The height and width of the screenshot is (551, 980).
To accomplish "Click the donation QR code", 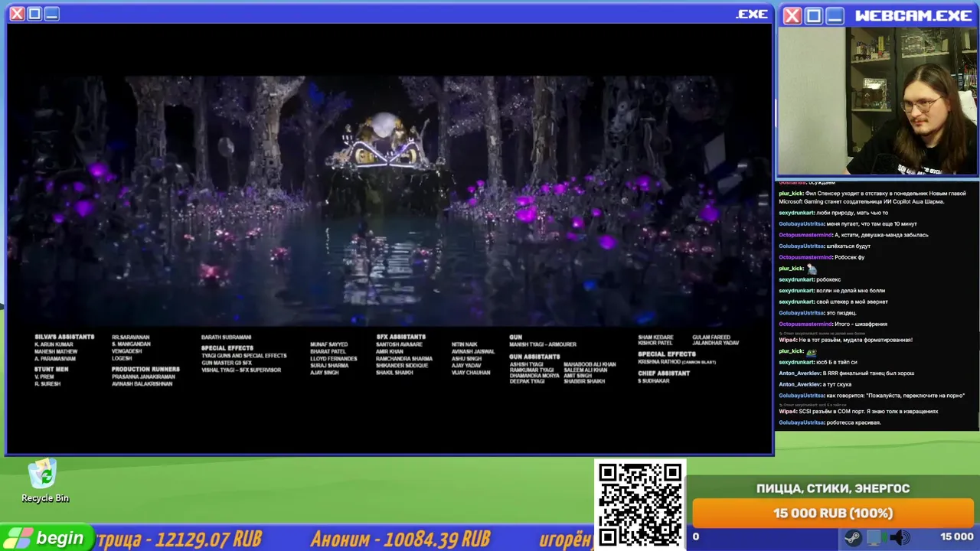I will pyautogui.click(x=639, y=505).
